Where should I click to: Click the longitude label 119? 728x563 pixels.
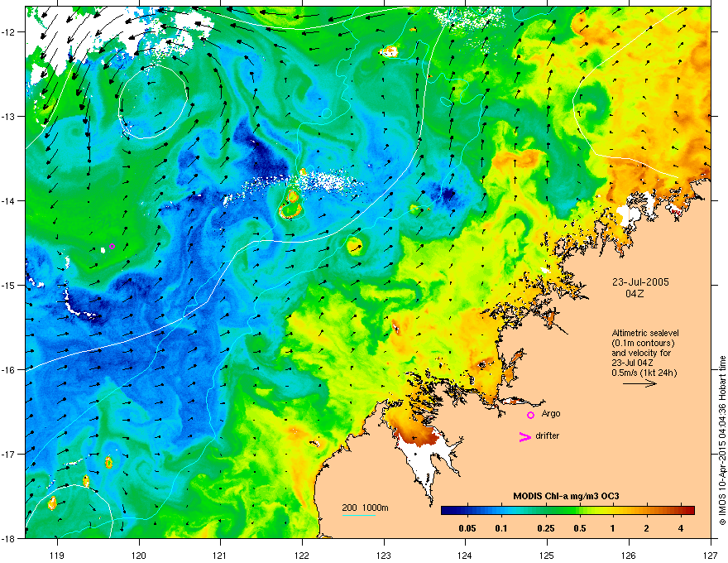pyautogui.click(x=57, y=555)
